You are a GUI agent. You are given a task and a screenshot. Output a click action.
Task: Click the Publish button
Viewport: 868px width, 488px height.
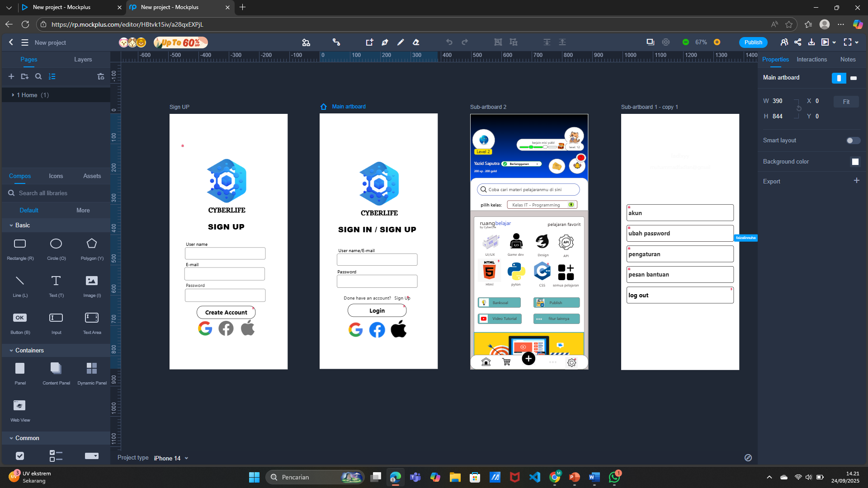(x=753, y=42)
